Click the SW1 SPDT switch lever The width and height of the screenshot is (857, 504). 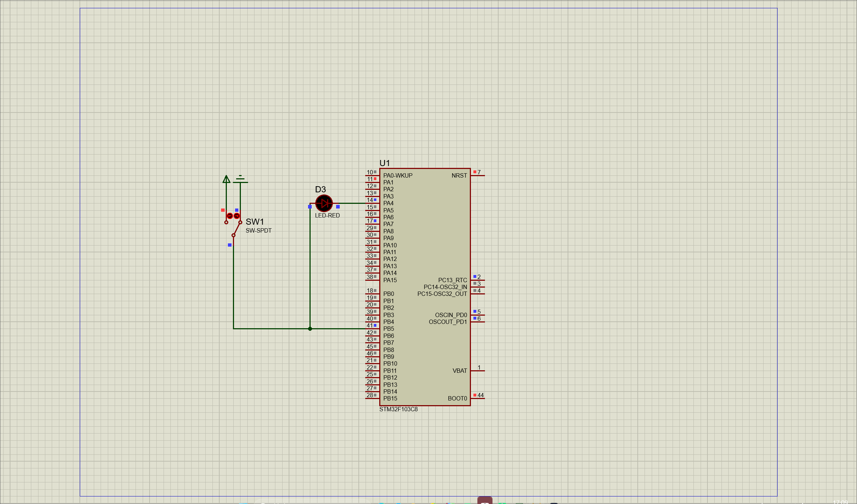[237, 229]
